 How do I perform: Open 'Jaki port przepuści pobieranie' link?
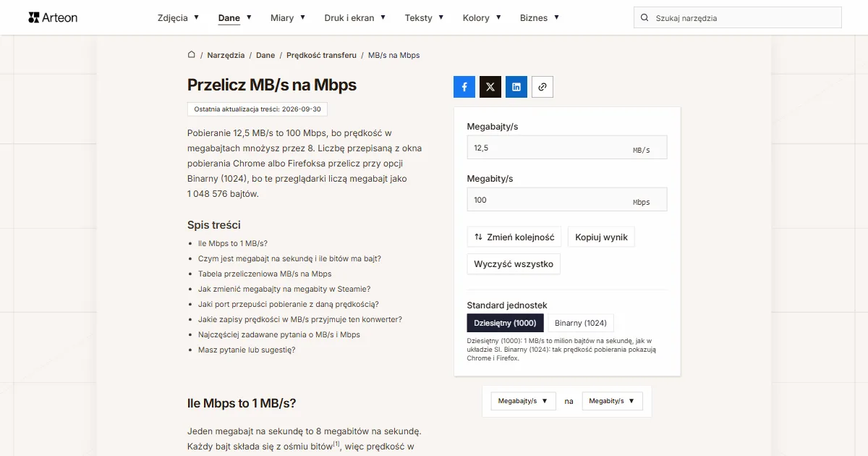(x=289, y=304)
